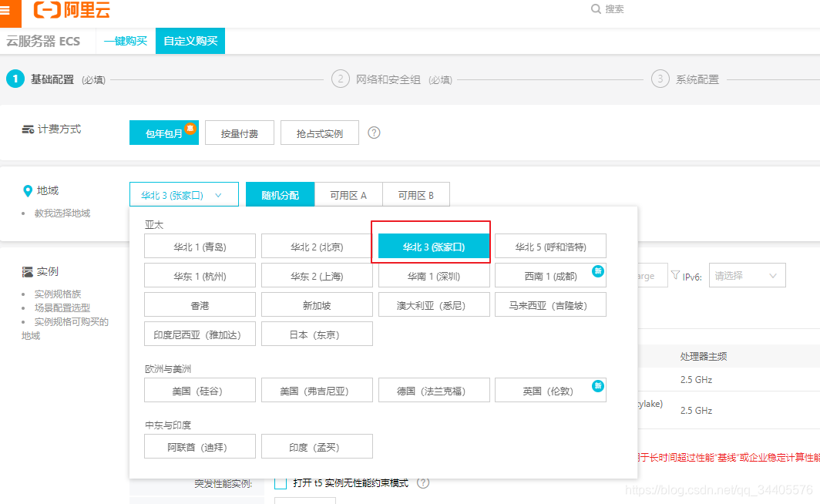Open the hamburger menu in the orange corner
This screenshot has height=504, width=820.
[5, 10]
